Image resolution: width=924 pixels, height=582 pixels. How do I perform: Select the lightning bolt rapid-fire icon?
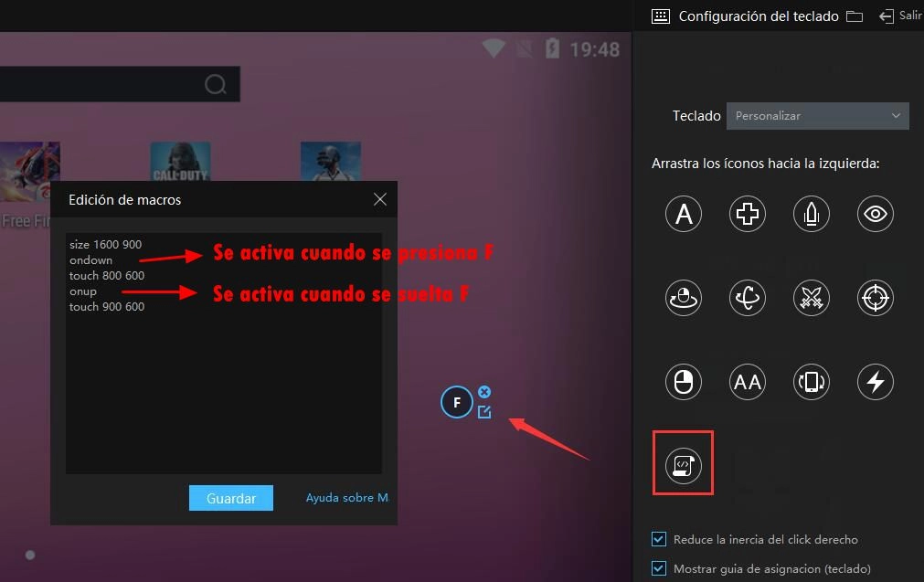(x=875, y=382)
